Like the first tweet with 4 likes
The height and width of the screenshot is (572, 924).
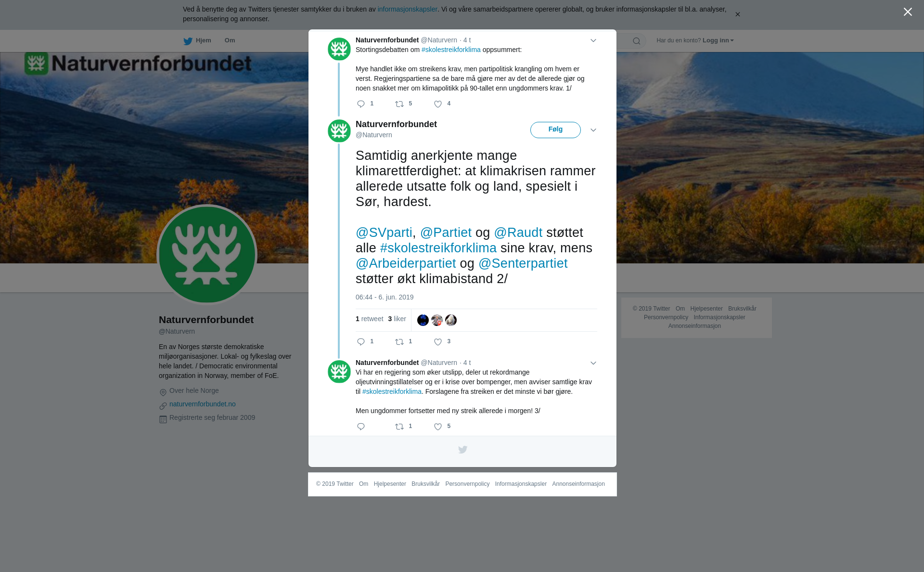[x=438, y=104]
